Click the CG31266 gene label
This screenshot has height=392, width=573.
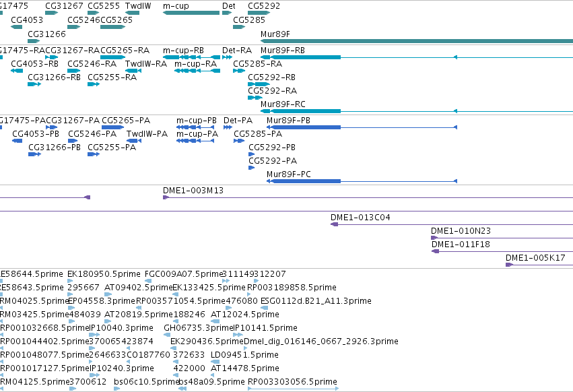point(46,34)
